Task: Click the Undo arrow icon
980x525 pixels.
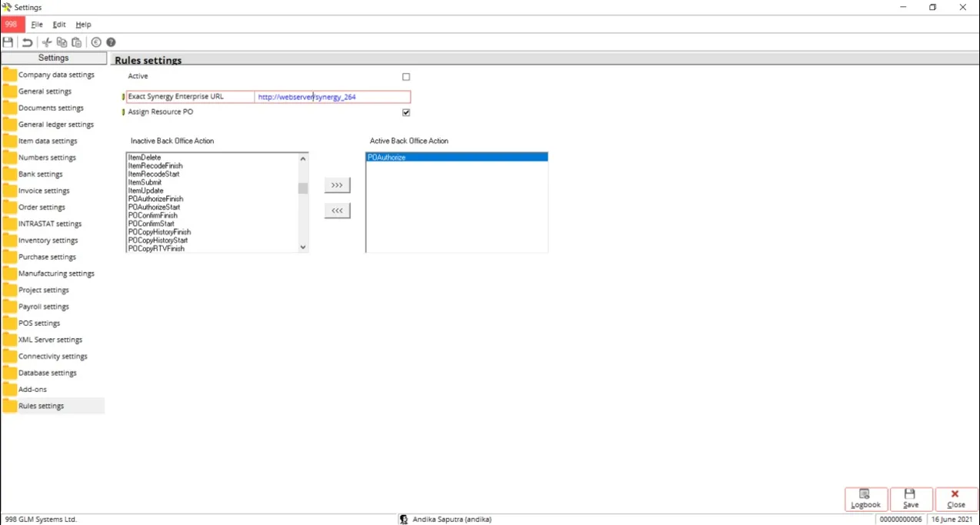Action: [27, 42]
